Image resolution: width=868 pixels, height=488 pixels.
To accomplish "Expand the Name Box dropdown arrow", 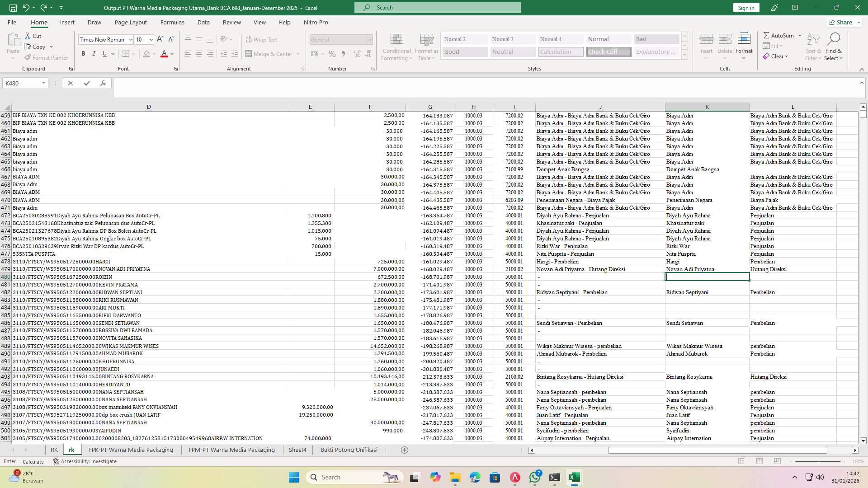I will click(43, 83).
